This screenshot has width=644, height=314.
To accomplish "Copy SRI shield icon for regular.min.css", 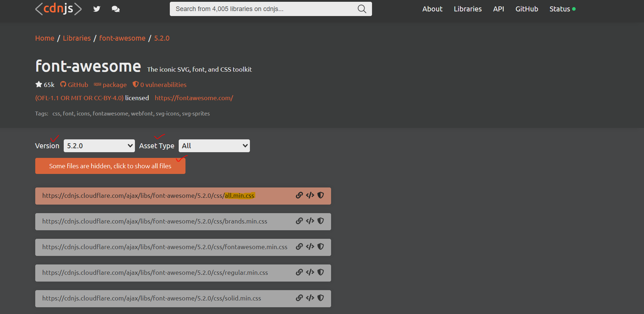I will [x=320, y=272].
